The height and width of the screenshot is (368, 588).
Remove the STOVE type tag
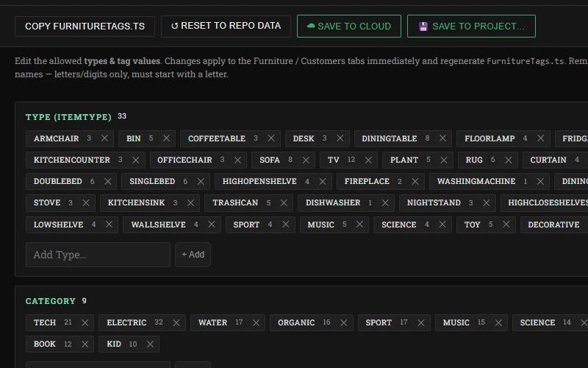[86, 203]
